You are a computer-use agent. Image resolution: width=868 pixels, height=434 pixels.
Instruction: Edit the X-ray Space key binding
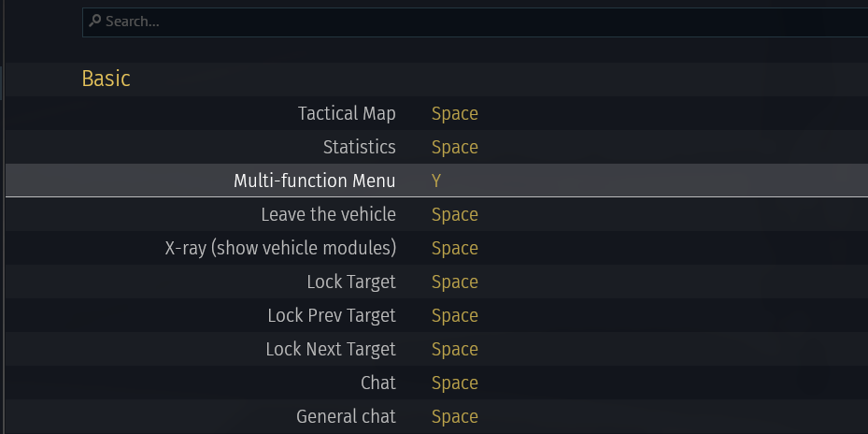[454, 248]
